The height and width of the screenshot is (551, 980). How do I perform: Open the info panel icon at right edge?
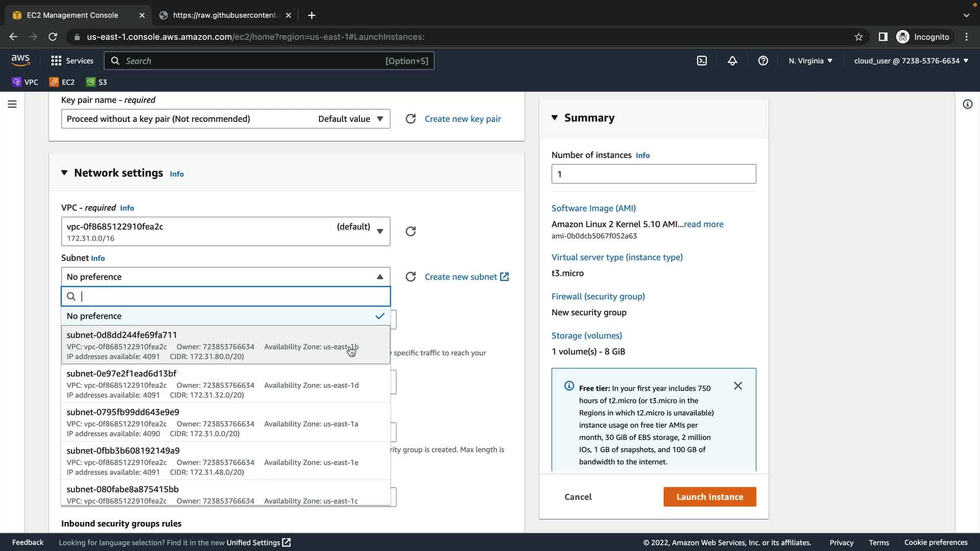[x=967, y=104]
